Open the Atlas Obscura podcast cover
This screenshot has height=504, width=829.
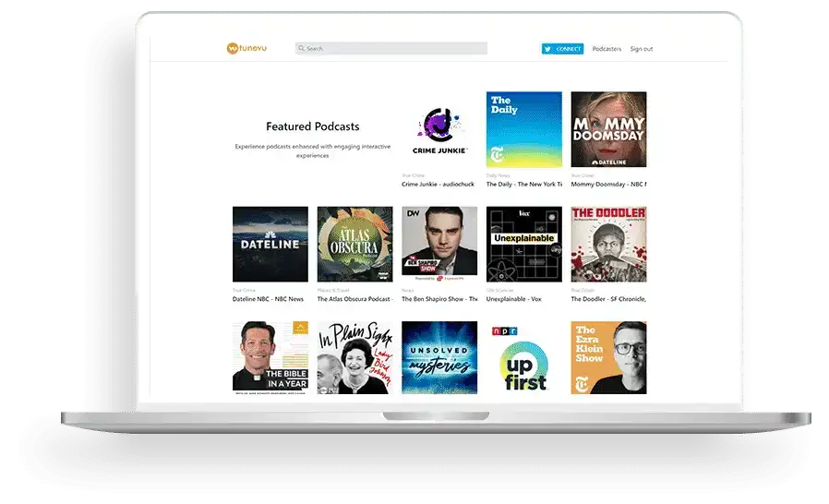(354, 244)
